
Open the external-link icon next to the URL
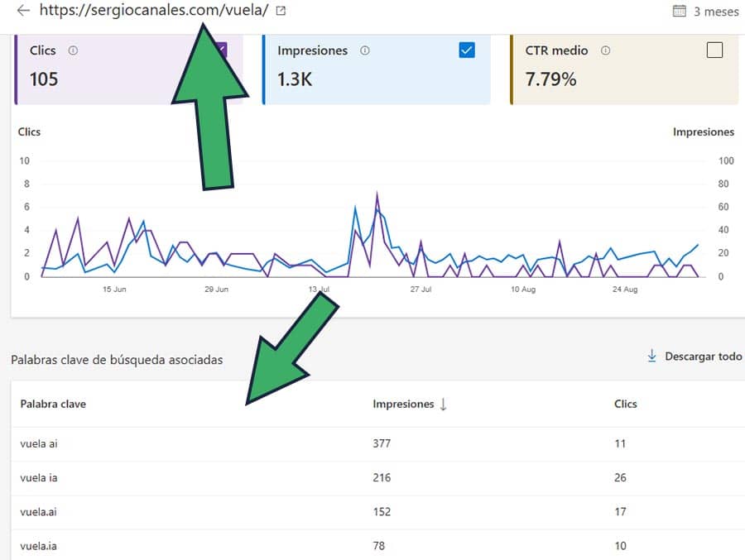pyautogui.click(x=280, y=12)
